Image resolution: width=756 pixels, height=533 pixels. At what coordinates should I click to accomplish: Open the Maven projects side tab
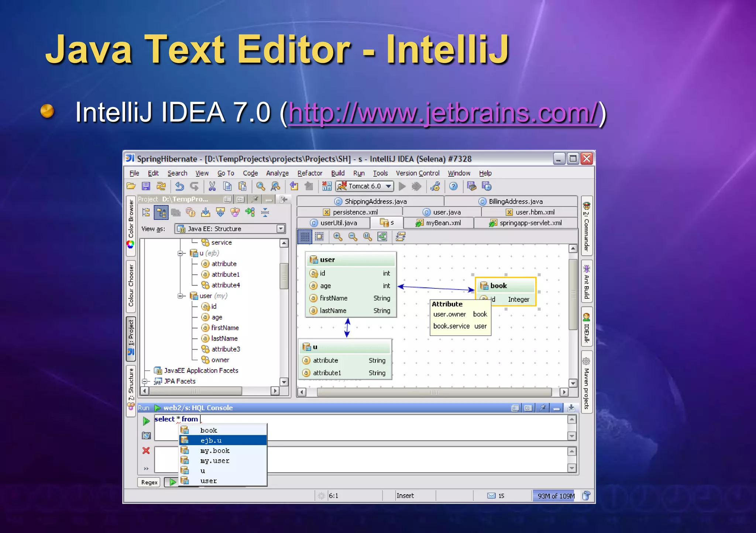click(587, 382)
